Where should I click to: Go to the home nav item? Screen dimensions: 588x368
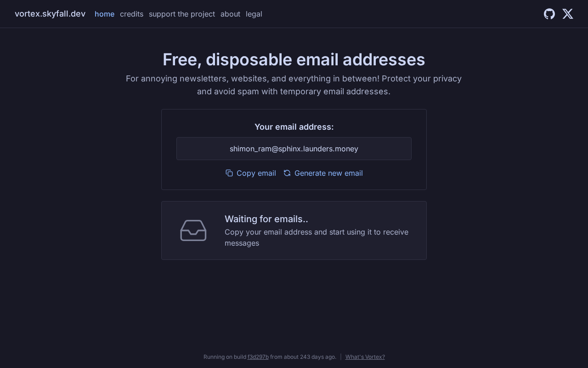point(104,14)
